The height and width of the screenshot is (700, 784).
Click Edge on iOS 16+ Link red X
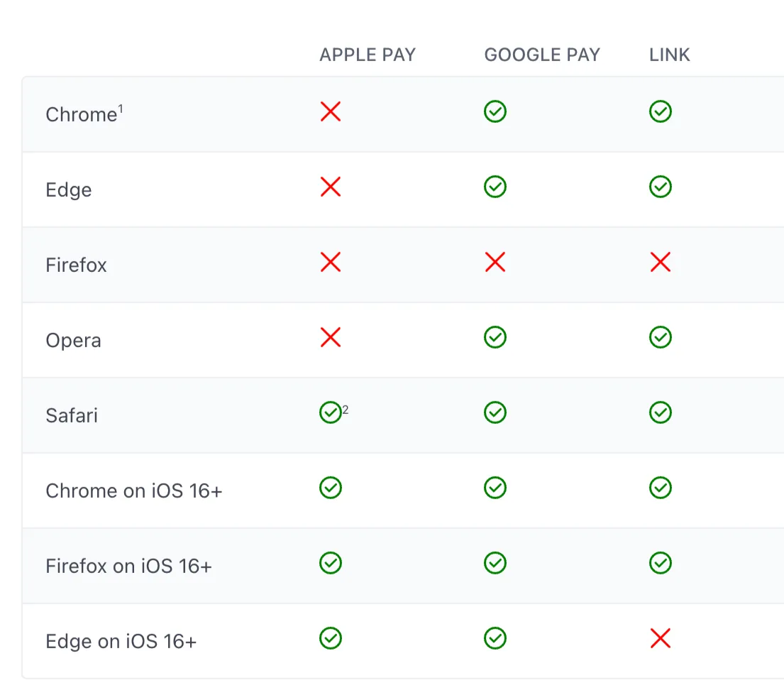tap(660, 638)
